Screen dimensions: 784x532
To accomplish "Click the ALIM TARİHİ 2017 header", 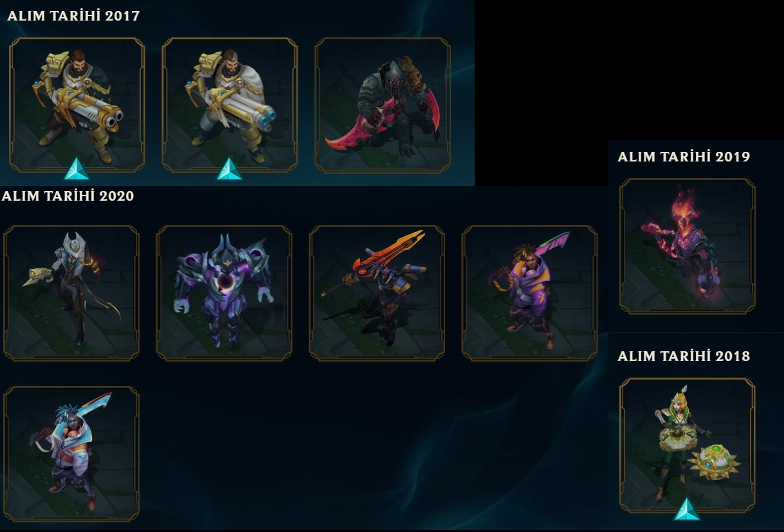I will (73, 16).
